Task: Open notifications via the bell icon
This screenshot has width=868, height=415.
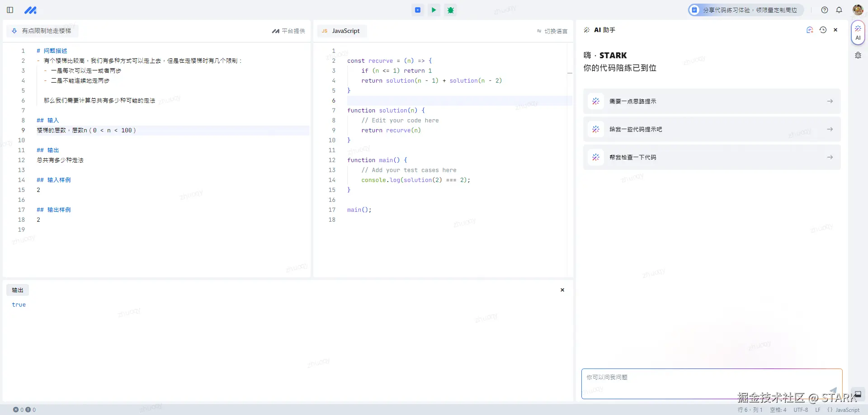Action: point(840,9)
